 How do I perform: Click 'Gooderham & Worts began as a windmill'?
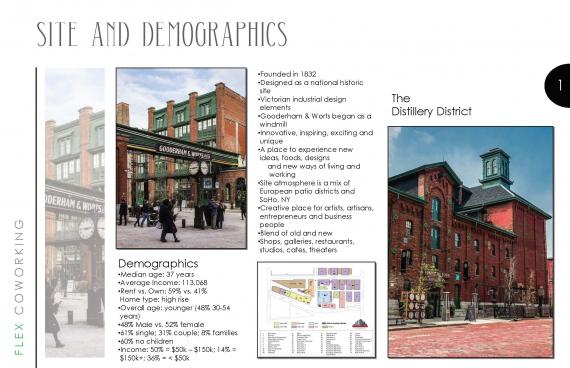pos(315,120)
